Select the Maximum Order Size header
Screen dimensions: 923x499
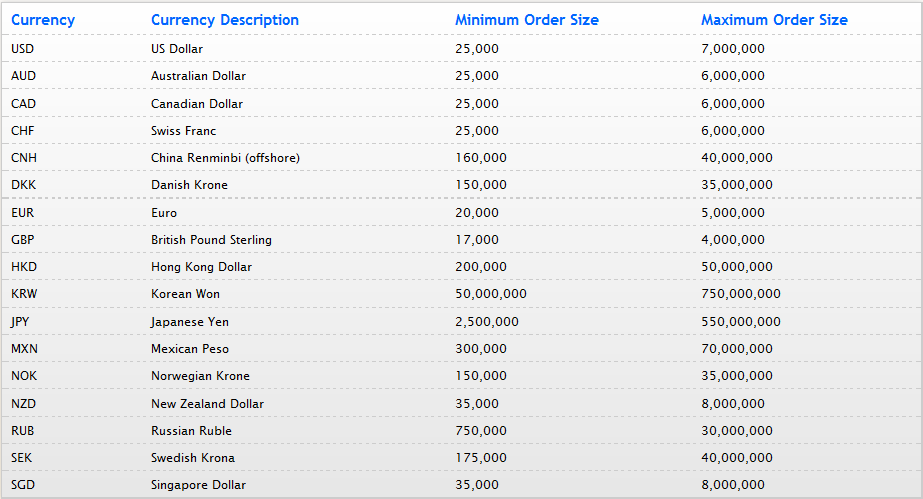tap(774, 20)
